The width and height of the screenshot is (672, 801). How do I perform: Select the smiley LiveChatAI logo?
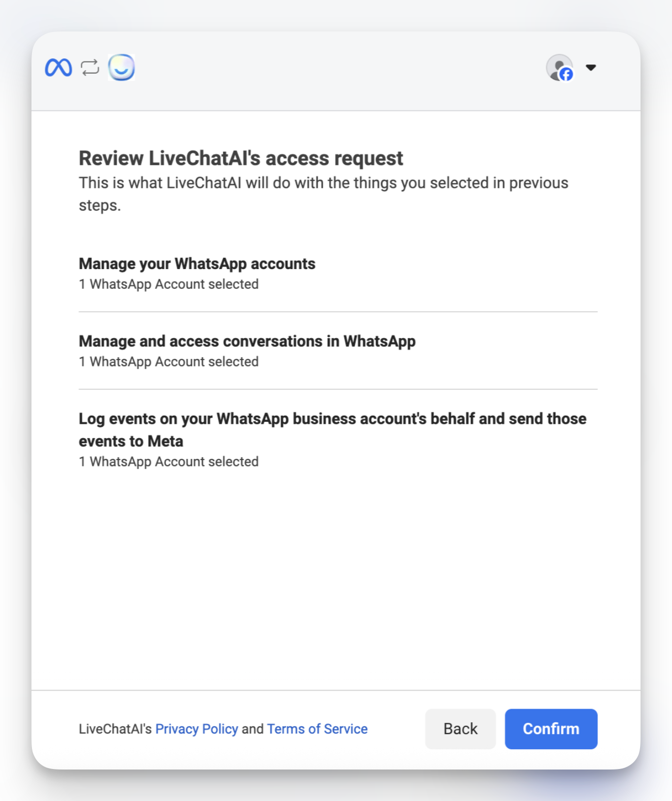pos(122,67)
